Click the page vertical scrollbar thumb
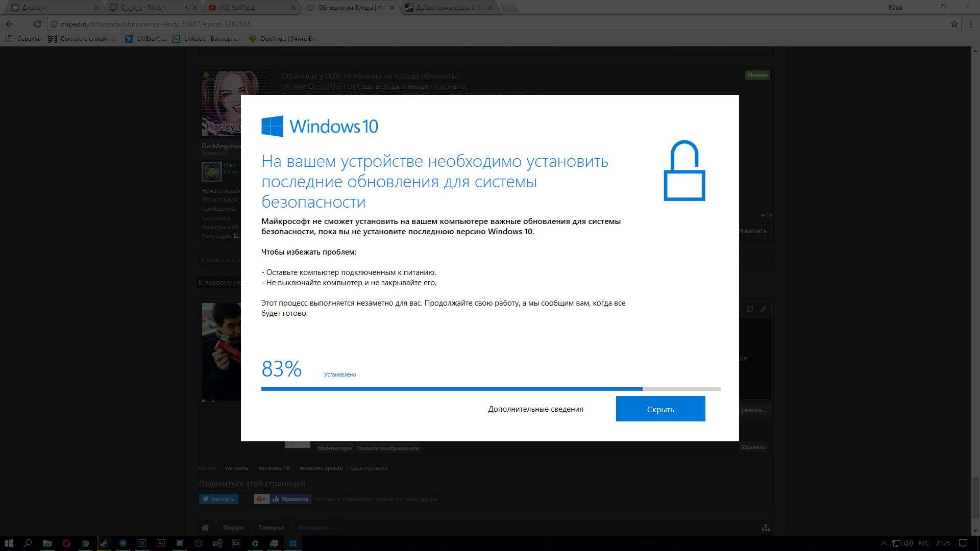Screen dimensions: 980x551 click(975, 497)
